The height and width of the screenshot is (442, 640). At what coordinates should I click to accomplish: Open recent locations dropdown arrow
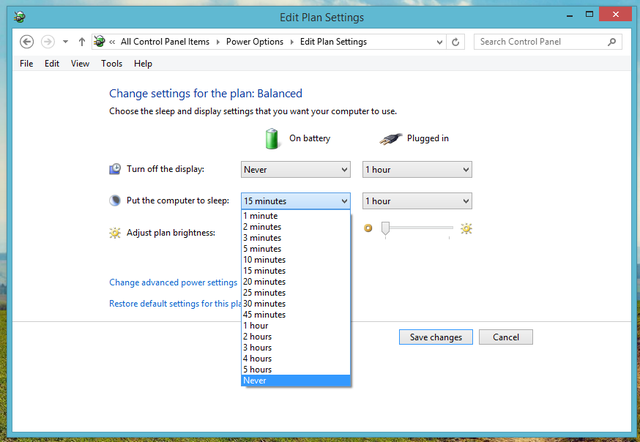coord(65,42)
